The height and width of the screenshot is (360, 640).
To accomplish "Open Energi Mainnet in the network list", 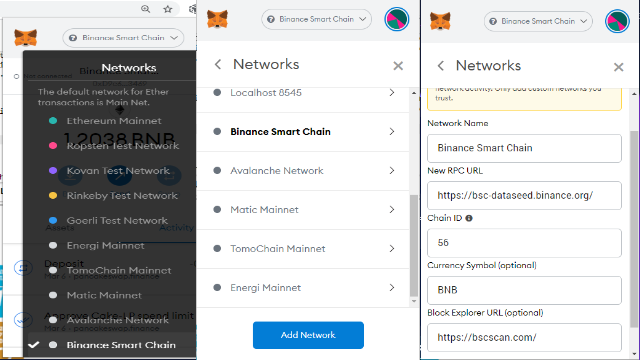I will click(303, 288).
